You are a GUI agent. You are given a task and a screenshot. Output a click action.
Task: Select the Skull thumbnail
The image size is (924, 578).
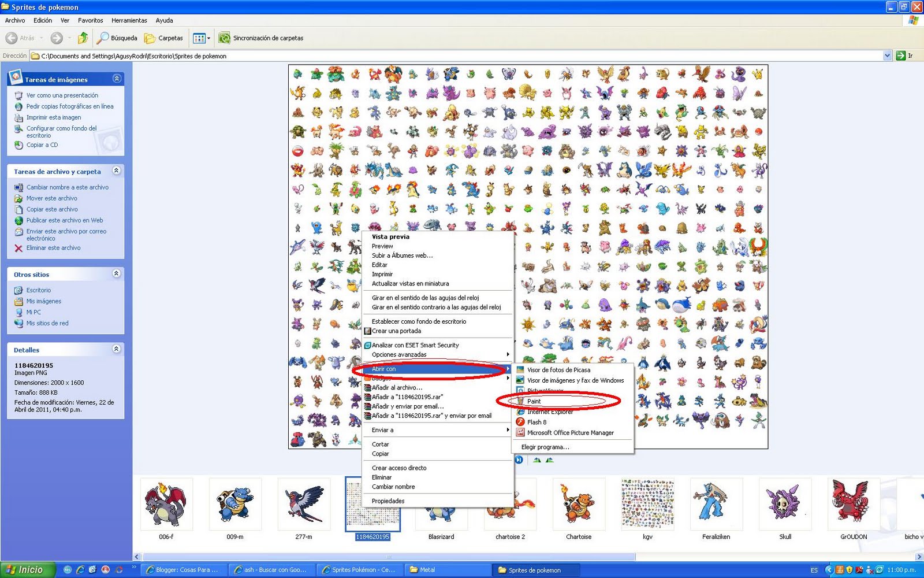point(785,505)
